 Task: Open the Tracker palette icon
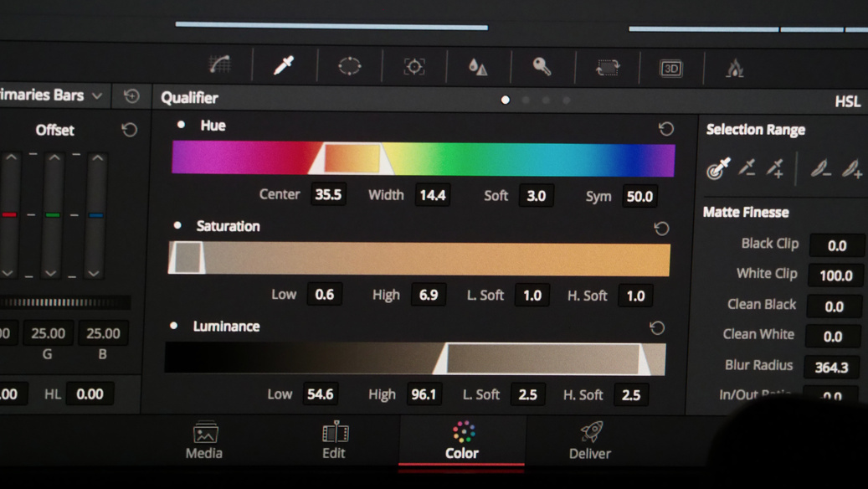point(414,67)
